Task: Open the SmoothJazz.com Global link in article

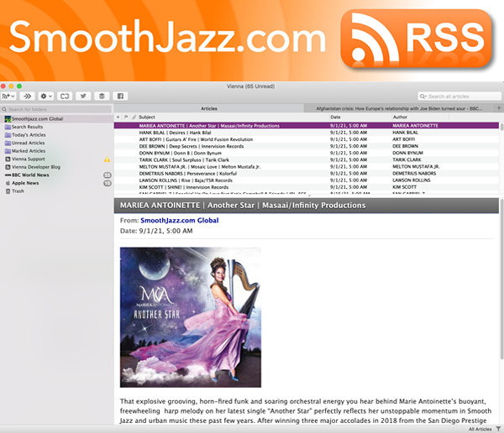Action: pos(180,221)
